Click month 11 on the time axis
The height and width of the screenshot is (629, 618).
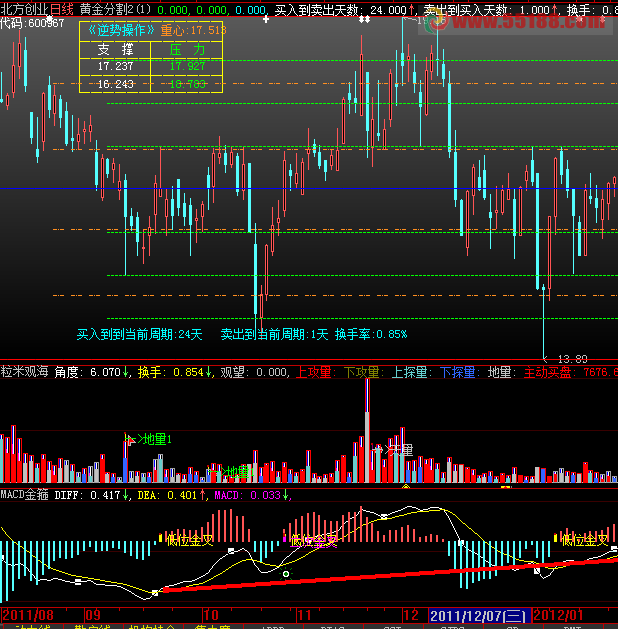304,615
